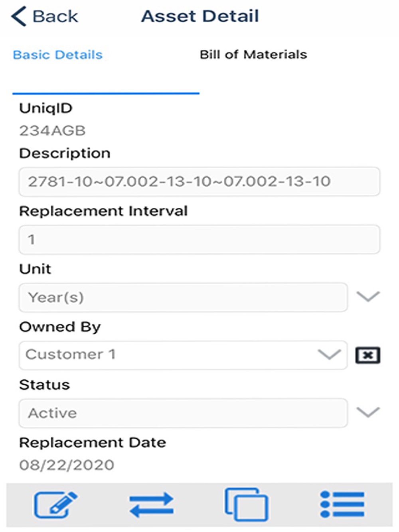Open the Owned By dropdown chevron
Viewport: 399px width, 532px height.
(329, 354)
